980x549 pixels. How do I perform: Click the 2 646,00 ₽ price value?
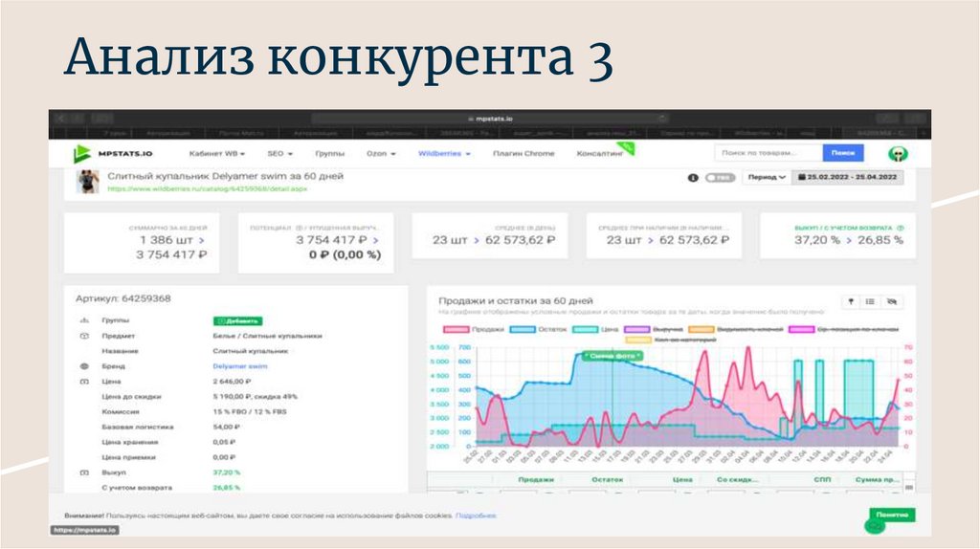click(232, 382)
